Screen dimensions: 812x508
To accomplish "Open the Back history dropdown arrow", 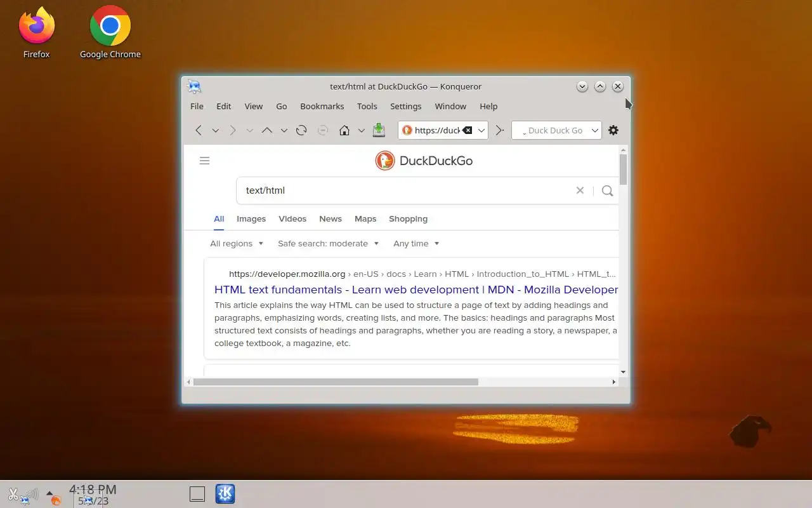I will [x=216, y=130].
